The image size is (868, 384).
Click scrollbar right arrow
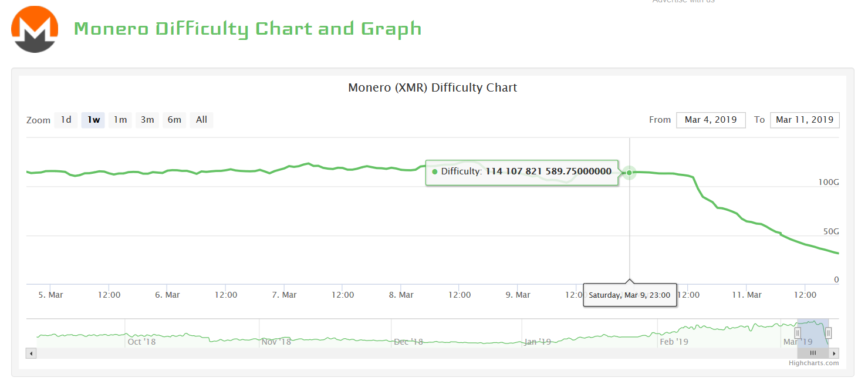click(835, 353)
